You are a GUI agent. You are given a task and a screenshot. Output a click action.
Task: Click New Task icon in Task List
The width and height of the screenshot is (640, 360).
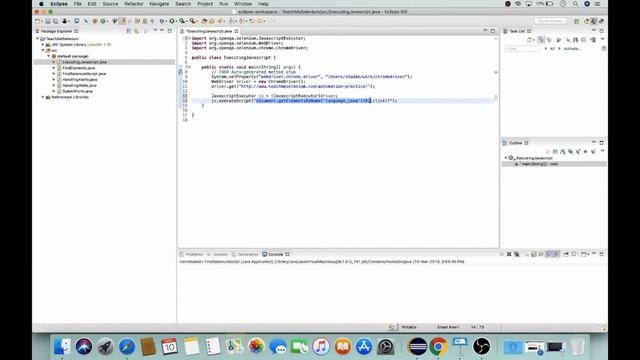530,40
